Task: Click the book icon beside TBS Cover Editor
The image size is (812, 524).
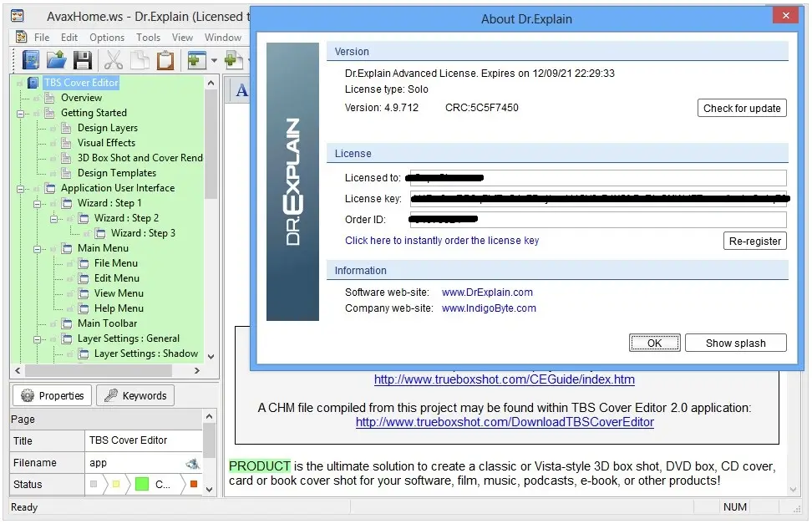Action: (x=33, y=83)
